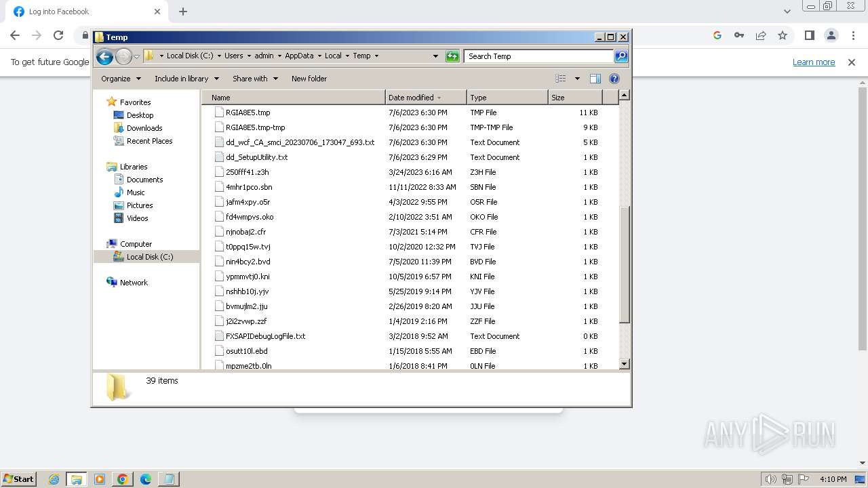Open Chrome from the taskbar

coord(123,479)
